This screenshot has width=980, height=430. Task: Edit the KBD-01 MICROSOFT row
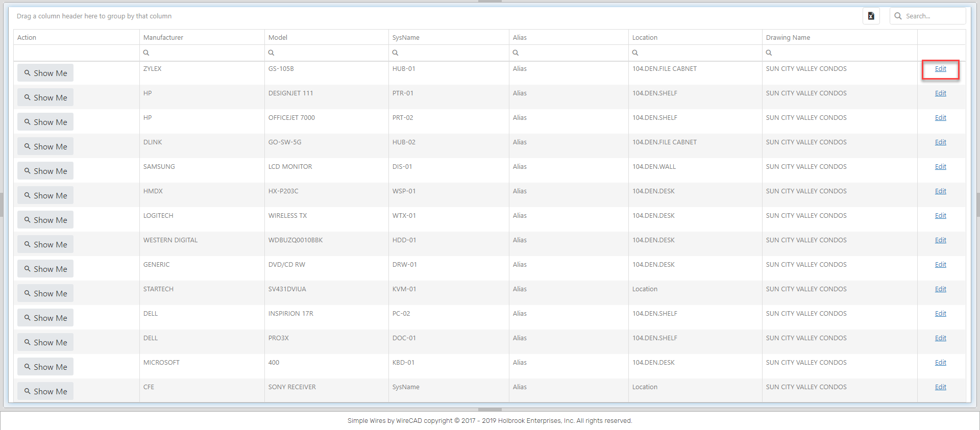[940, 363]
